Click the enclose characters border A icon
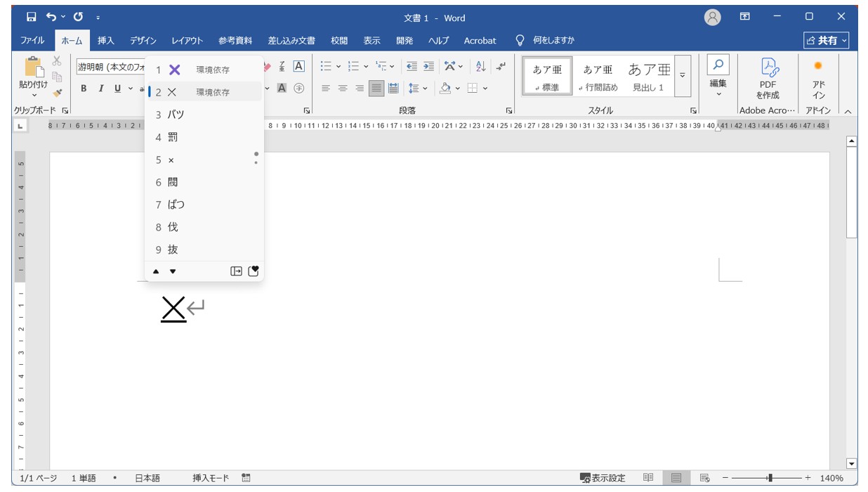 point(298,66)
